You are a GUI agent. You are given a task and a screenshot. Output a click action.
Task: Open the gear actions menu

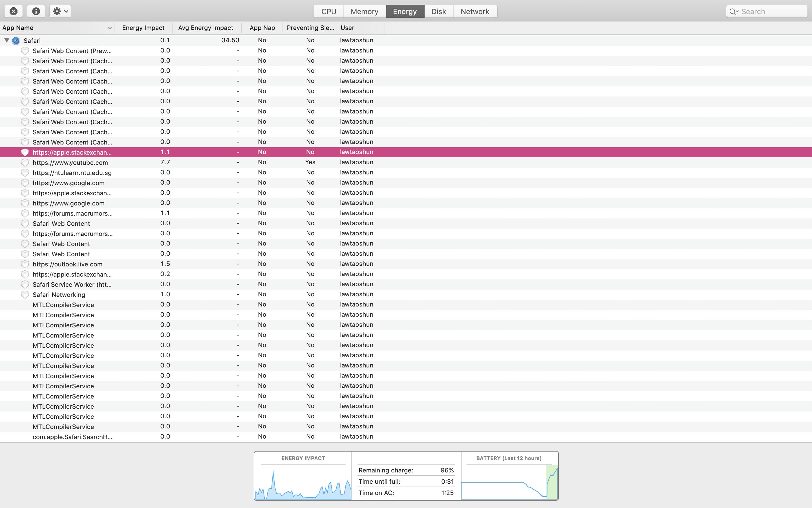click(60, 11)
